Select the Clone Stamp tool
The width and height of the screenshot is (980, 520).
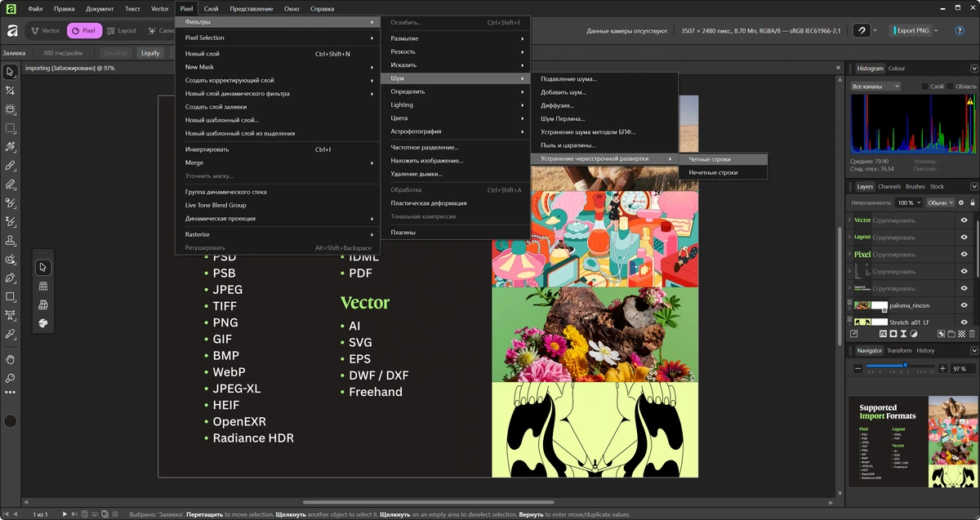tap(10, 241)
